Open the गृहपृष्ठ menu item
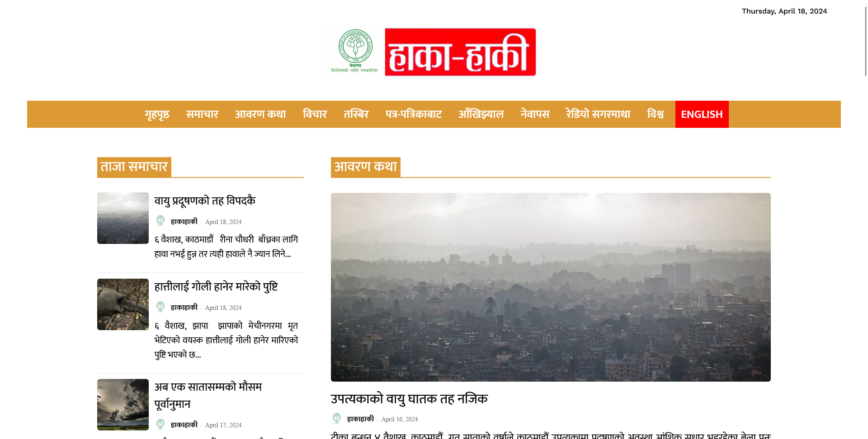The height and width of the screenshot is (439, 868). (157, 114)
